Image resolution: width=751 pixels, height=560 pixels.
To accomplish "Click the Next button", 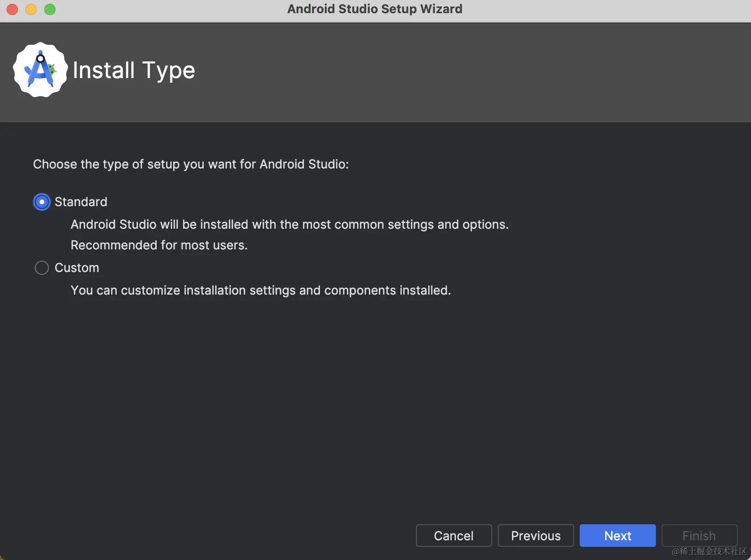I will 617,536.
